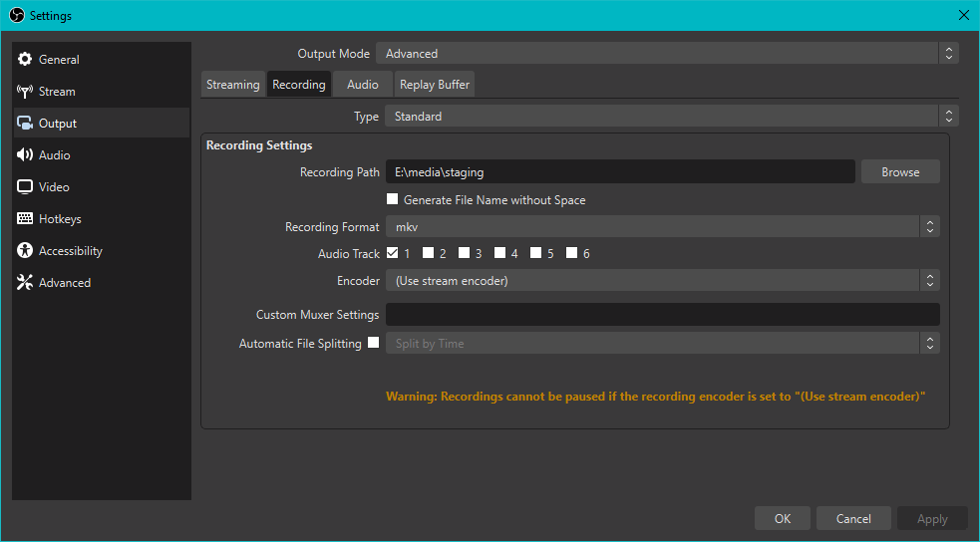Click the Output monitor icon

[x=25, y=124]
